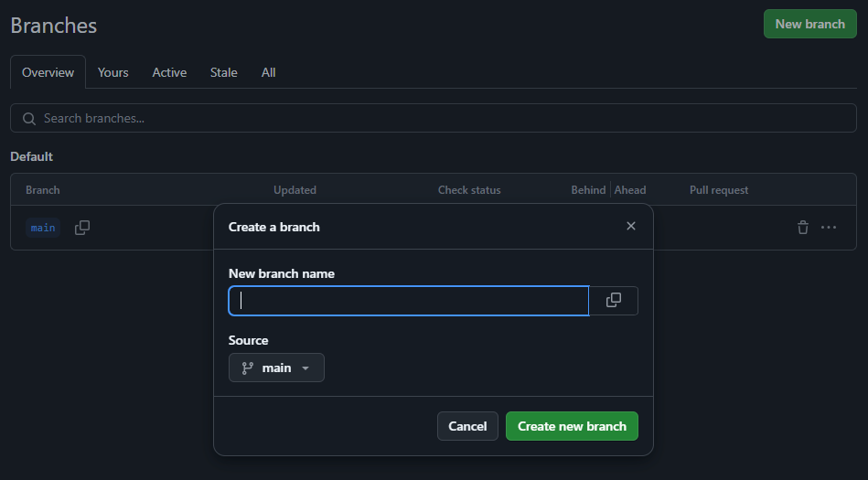Open the three-dot menu for main branch
The image size is (868, 480).
tap(829, 228)
